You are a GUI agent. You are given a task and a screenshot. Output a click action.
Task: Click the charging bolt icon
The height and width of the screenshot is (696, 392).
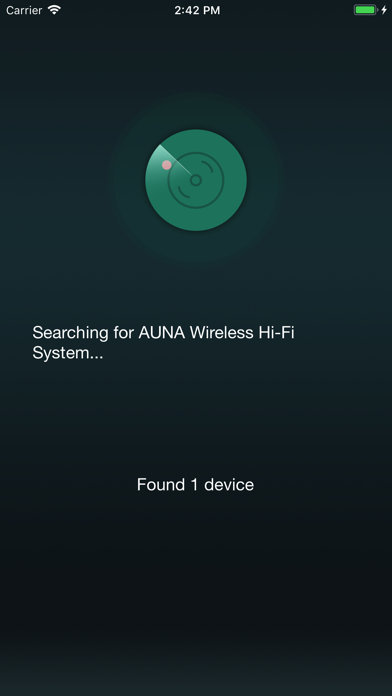(x=384, y=10)
